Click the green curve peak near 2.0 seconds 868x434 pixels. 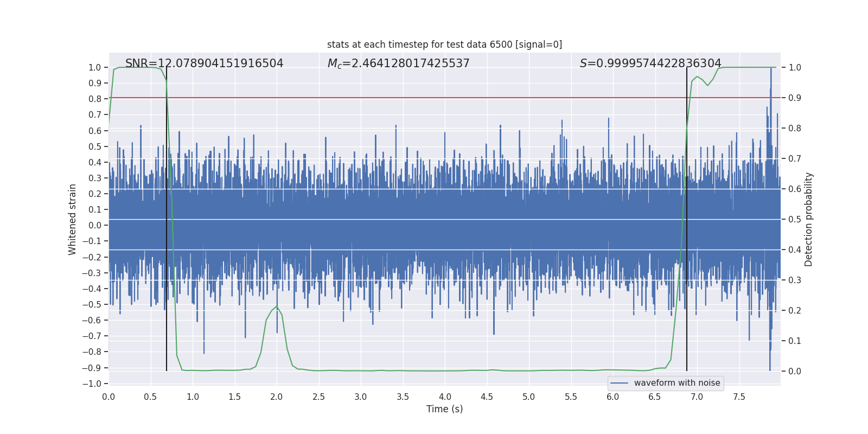pos(277,307)
